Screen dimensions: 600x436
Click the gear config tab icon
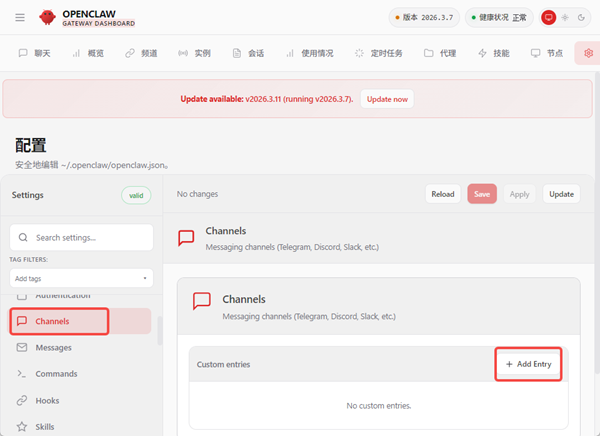click(588, 53)
